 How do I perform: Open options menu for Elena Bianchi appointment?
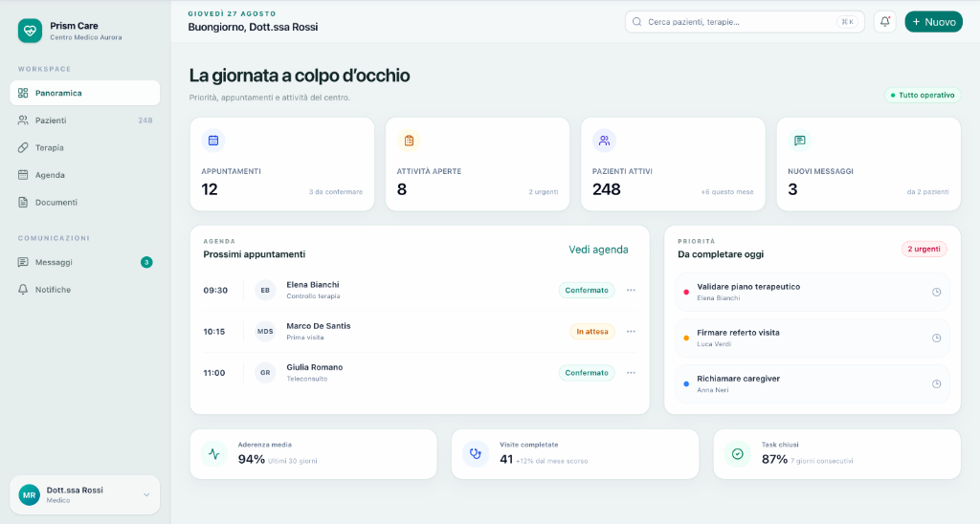tap(631, 290)
